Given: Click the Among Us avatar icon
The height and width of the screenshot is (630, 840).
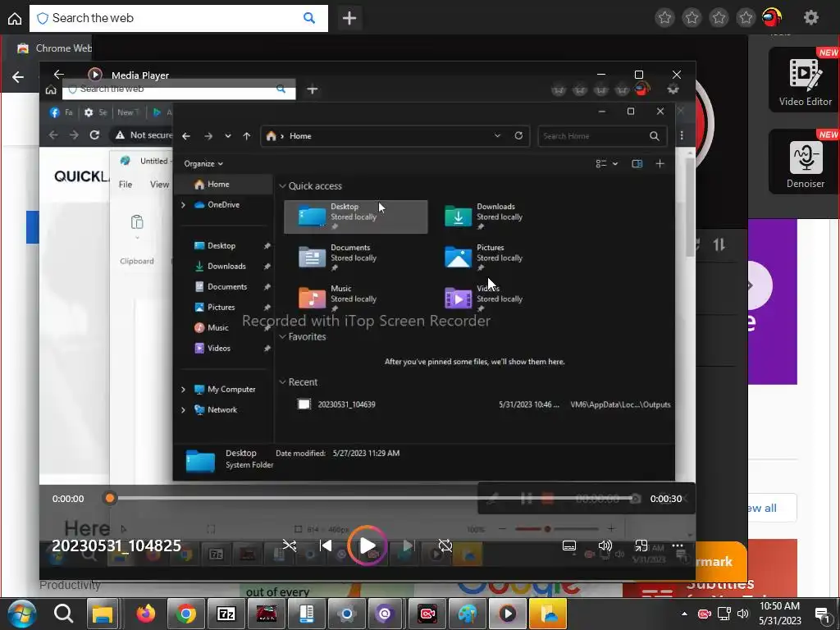Looking at the screenshot, I should coord(772,17).
